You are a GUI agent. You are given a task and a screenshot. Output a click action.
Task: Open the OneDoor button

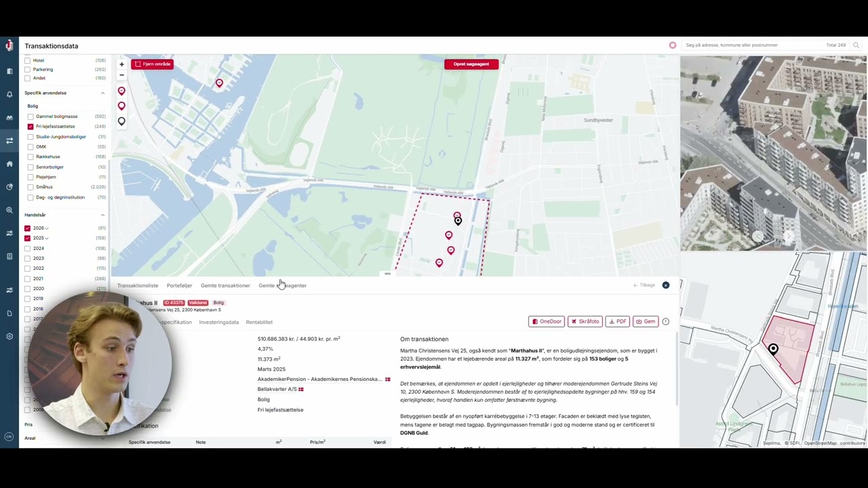tap(547, 321)
